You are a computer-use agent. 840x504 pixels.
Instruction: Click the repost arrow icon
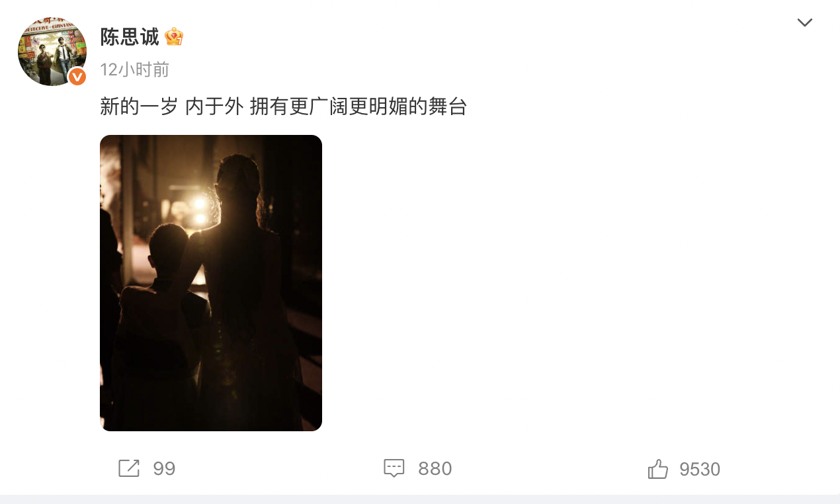click(x=129, y=468)
